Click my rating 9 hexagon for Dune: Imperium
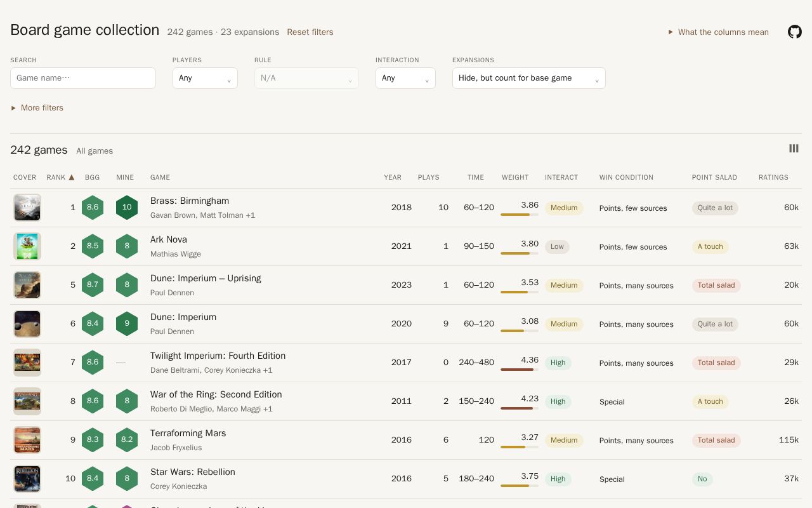Image resolution: width=812 pixels, height=508 pixels. click(127, 324)
